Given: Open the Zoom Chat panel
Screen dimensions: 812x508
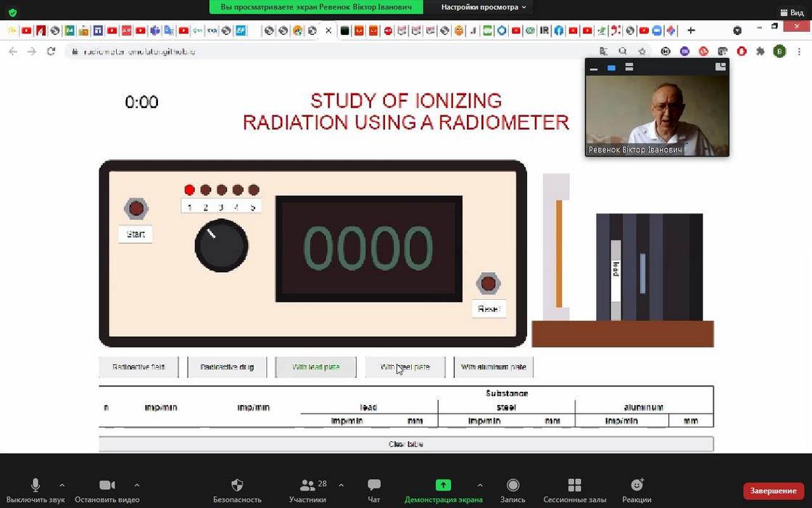Looking at the screenshot, I should click(x=373, y=486).
